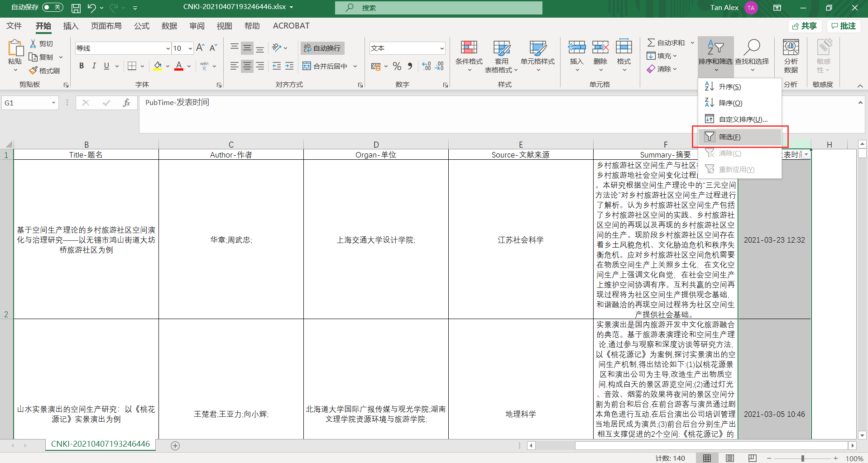
Task: Click the search box in title bar
Action: (x=438, y=8)
